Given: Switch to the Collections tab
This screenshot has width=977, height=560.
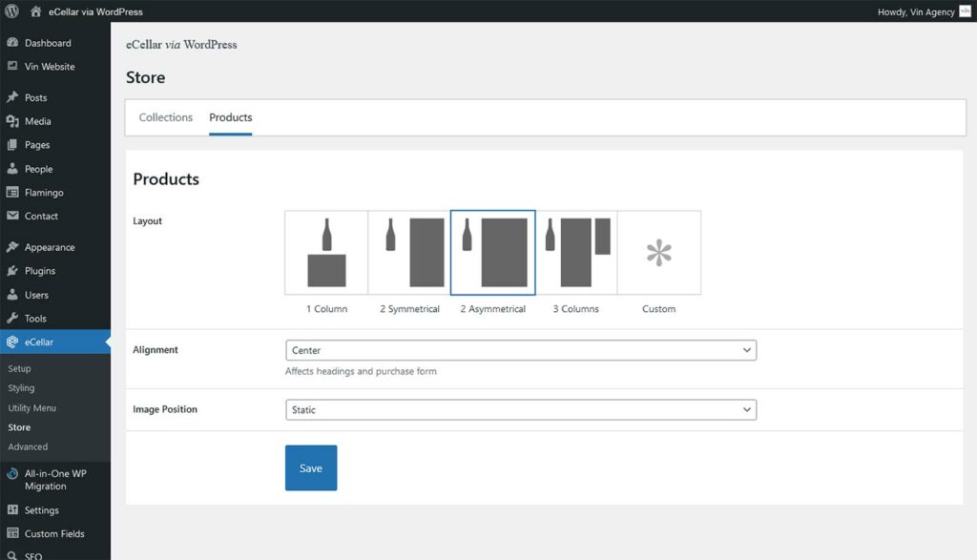Looking at the screenshot, I should click(166, 117).
